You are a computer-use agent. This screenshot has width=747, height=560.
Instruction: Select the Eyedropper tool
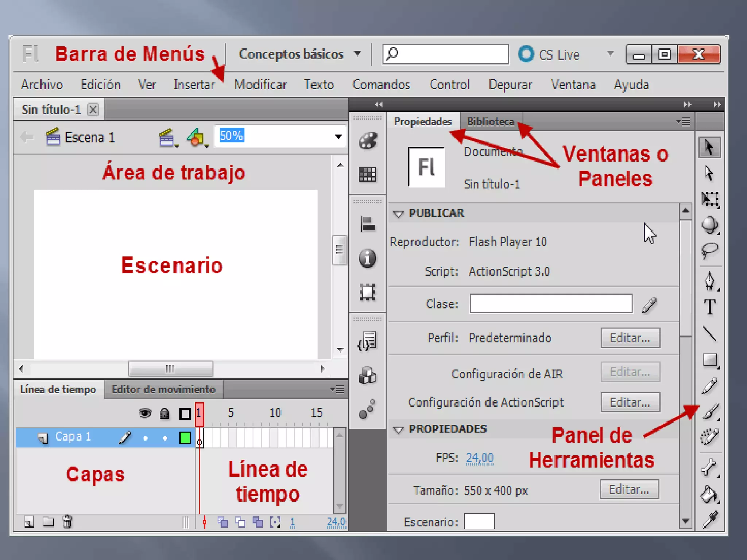click(710, 520)
